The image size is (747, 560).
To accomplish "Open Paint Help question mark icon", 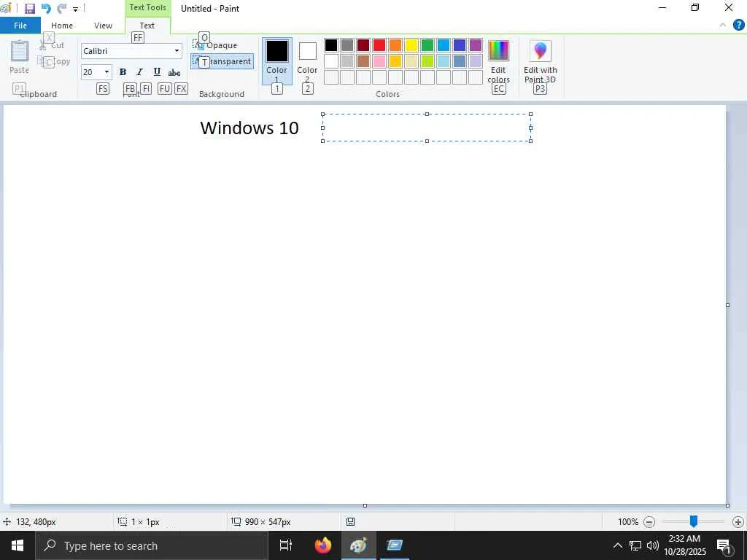I will (738, 26).
